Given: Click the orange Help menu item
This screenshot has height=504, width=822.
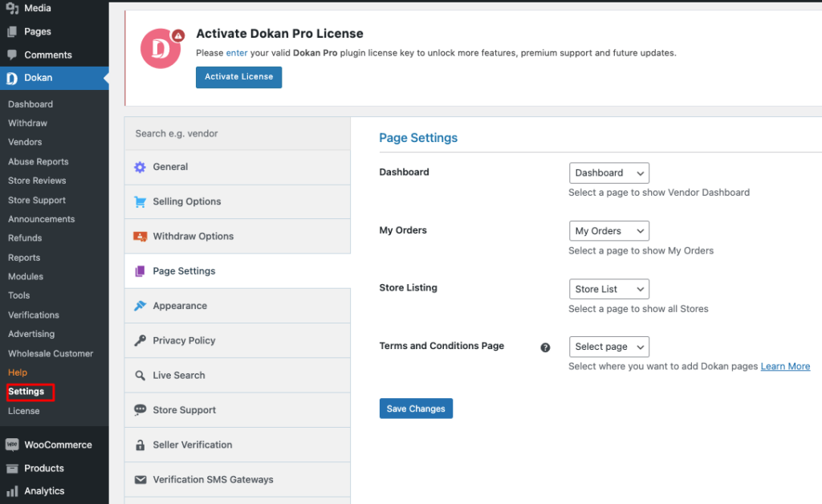Looking at the screenshot, I should tap(18, 372).
